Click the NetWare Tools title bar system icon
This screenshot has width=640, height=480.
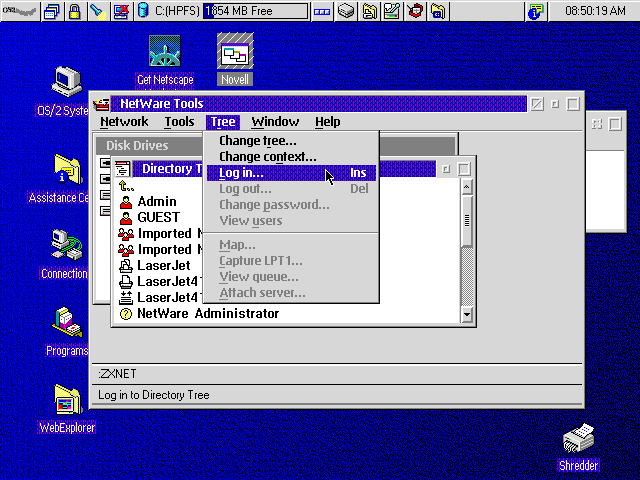(x=100, y=104)
